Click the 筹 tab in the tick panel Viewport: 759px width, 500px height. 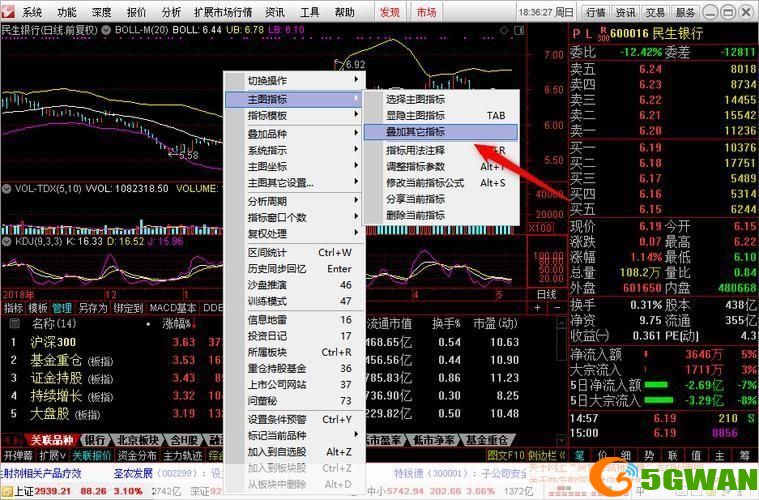pyautogui.click(x=744, y=455)
